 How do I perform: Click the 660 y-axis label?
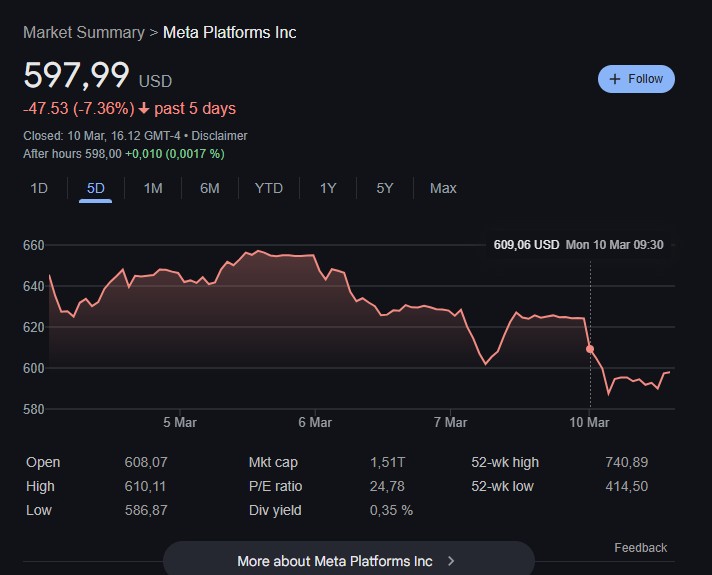[34, 245]
